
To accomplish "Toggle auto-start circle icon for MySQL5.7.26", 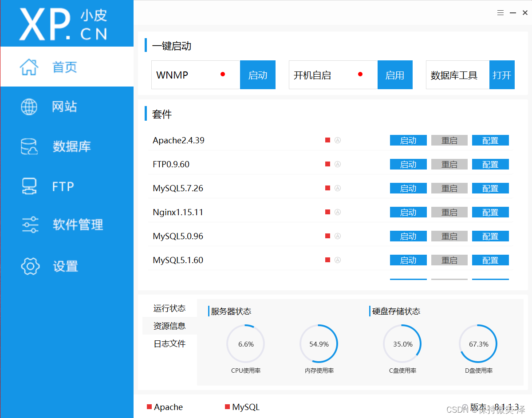I will coord(338,188).
